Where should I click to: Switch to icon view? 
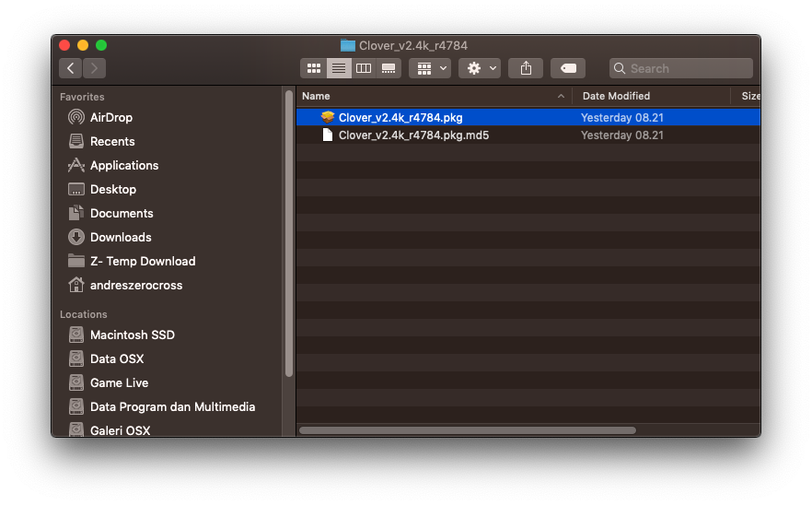pyautogui.click(x=314, y=68)
